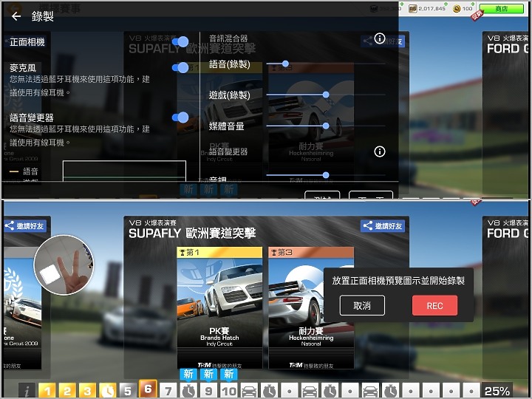Adjust the 音調 pitch slider handle
The width and height of the screenshot is (532, 399).
[326, 175]
